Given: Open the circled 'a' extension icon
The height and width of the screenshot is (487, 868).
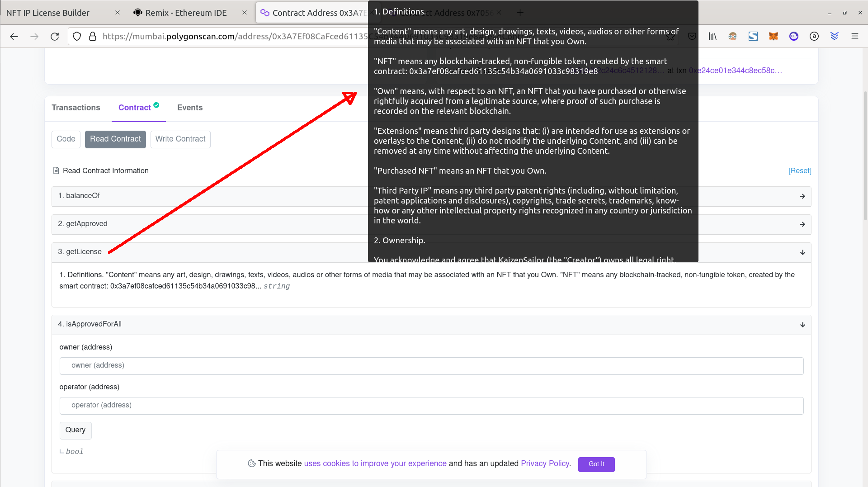Looking at the screenshot, I should pos(814,37).
